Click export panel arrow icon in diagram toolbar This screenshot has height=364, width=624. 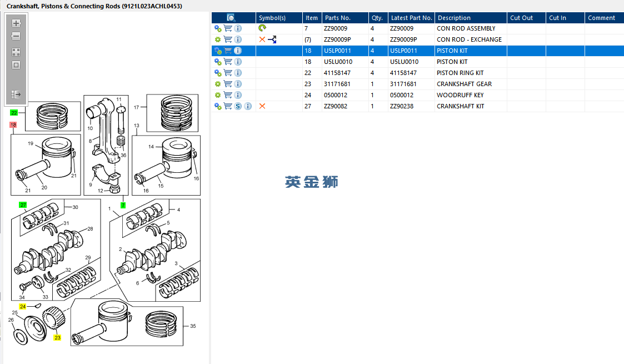tap(16, 94)
